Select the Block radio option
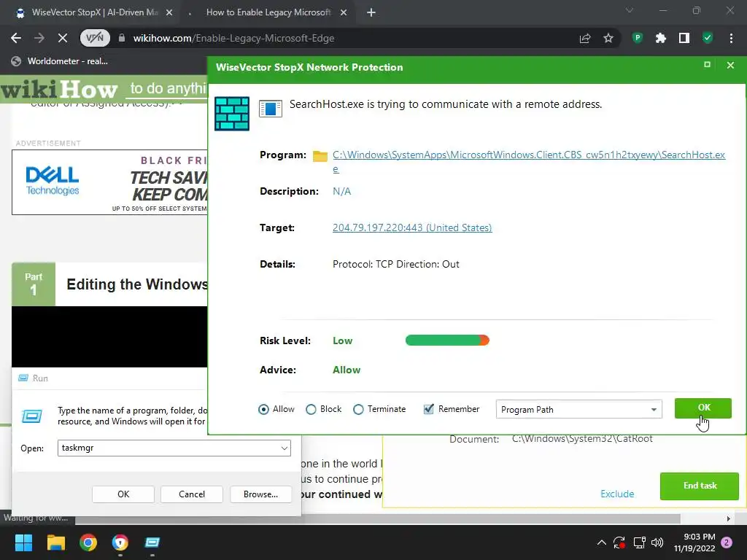 tap(311, 410)
